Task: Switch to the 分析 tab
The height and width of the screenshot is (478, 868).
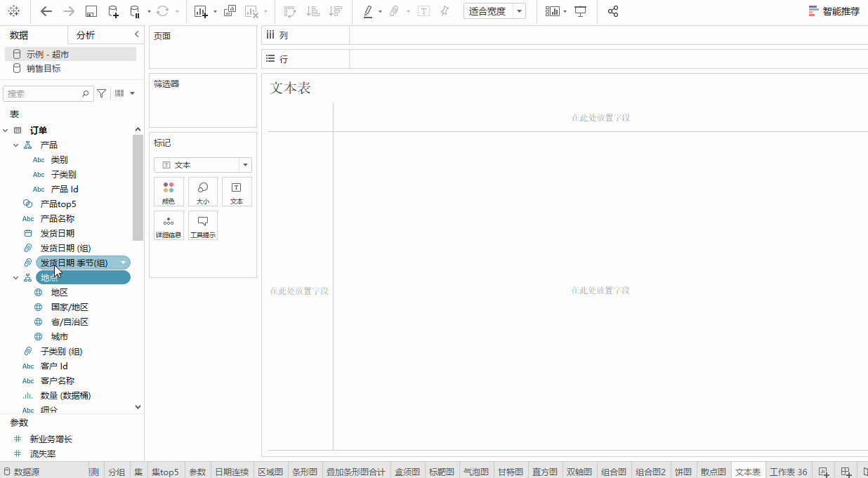Action: pos(86,35)
